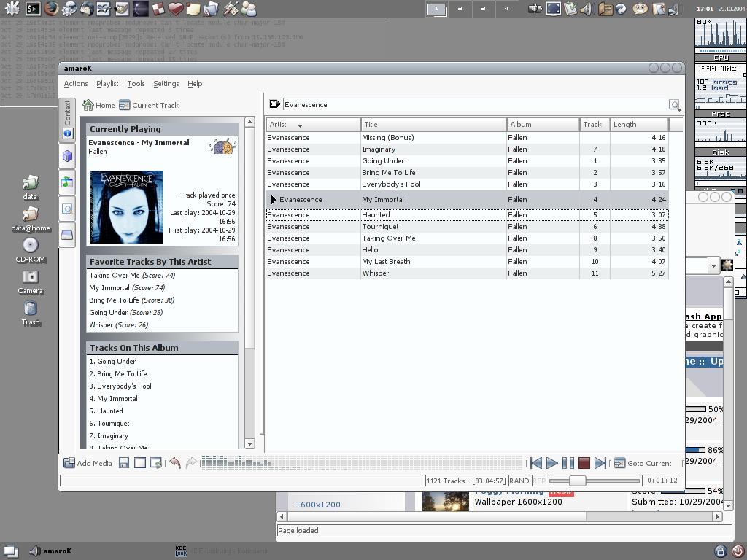
Task: Click the Save playlist floppy icon
Action: tap(124, 463)
